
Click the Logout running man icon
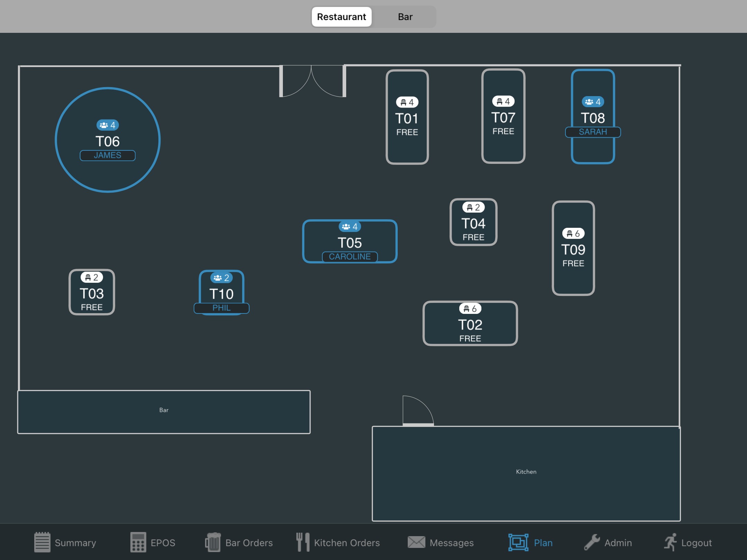[670, 542]
